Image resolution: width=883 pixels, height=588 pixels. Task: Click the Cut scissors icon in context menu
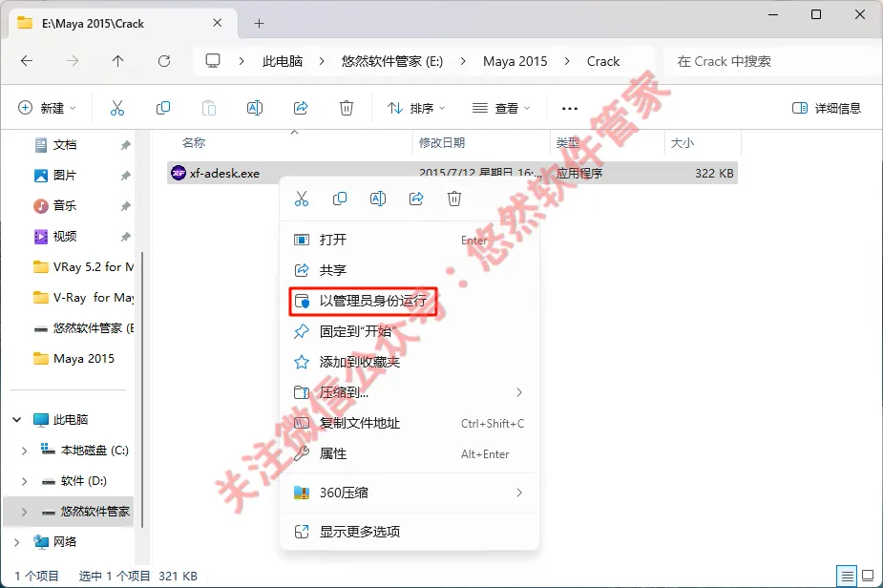(302, 199)
